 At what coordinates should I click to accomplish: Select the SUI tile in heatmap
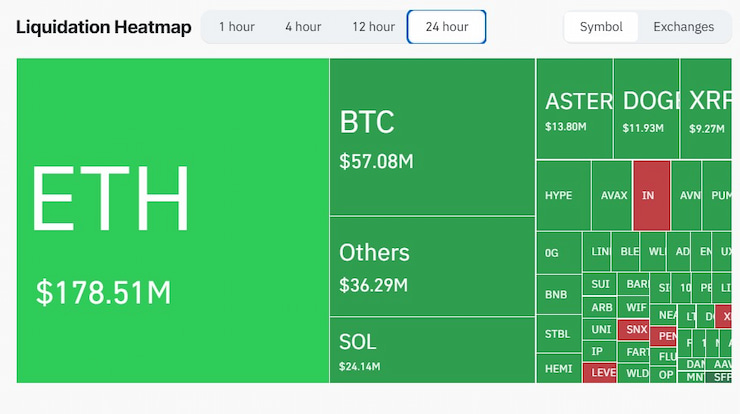tap(599, 284)
